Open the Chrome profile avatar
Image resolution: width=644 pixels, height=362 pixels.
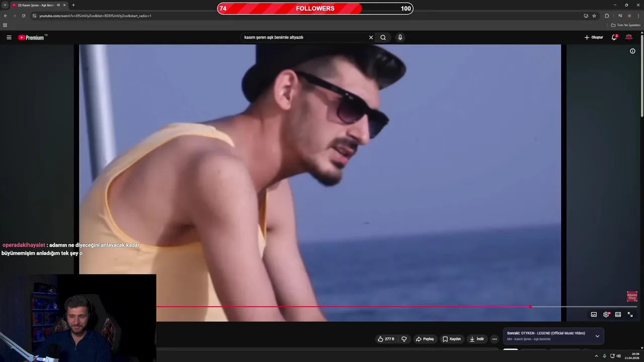pyautogui.click(x=629, y=16)
